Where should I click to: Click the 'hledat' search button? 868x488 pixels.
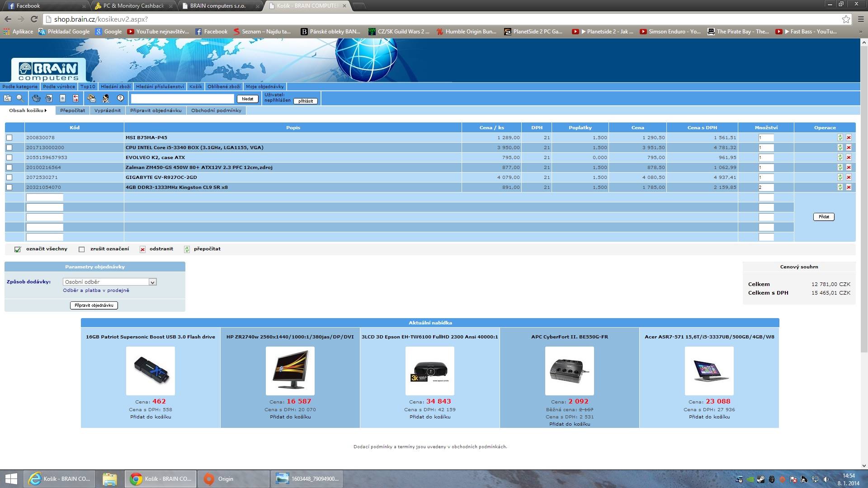click(x=248, y=99)
